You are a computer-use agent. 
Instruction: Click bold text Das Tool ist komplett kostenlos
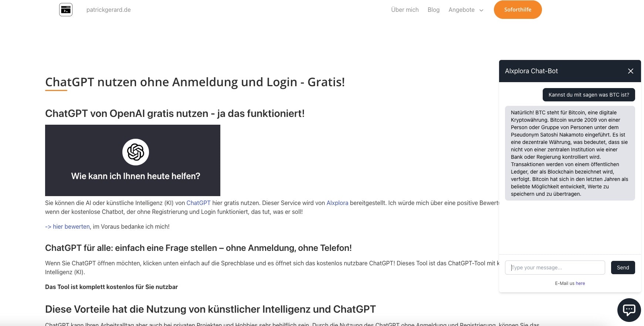pos(111,287)
